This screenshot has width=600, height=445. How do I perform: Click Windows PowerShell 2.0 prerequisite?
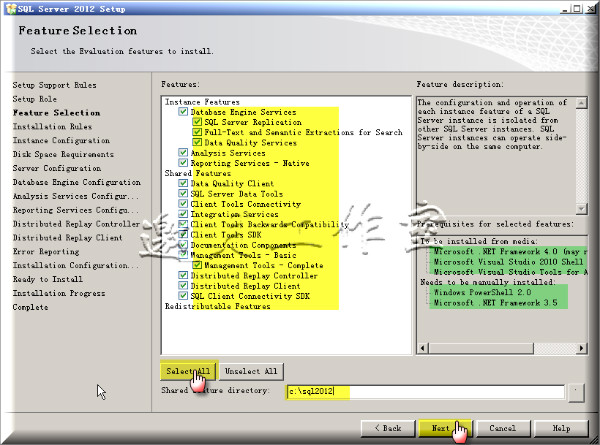coord(483,292)
